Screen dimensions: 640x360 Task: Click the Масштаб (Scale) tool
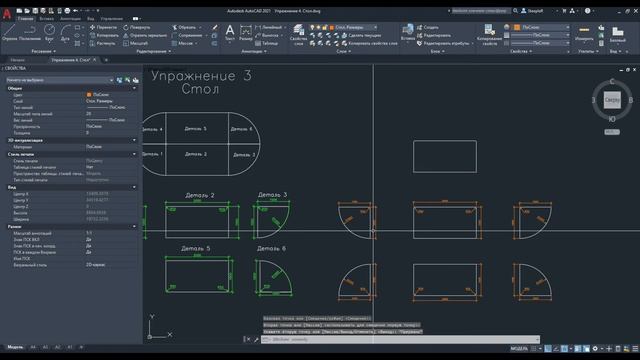135,43
